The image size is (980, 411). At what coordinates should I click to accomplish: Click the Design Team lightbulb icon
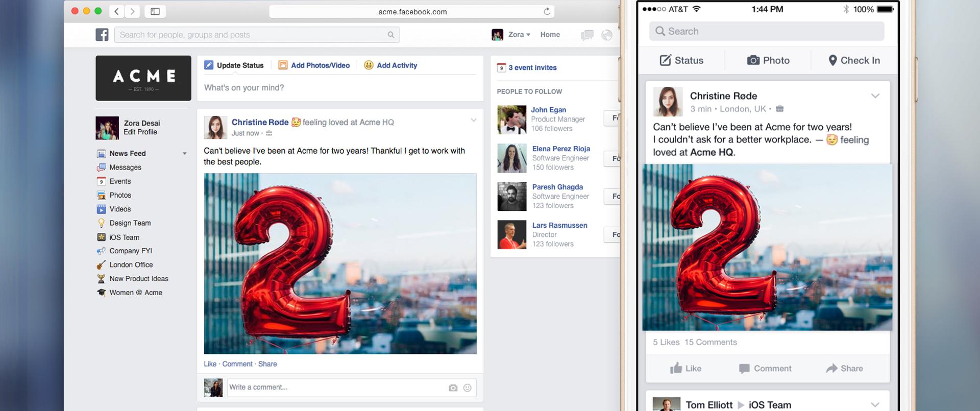coord(101,223)
